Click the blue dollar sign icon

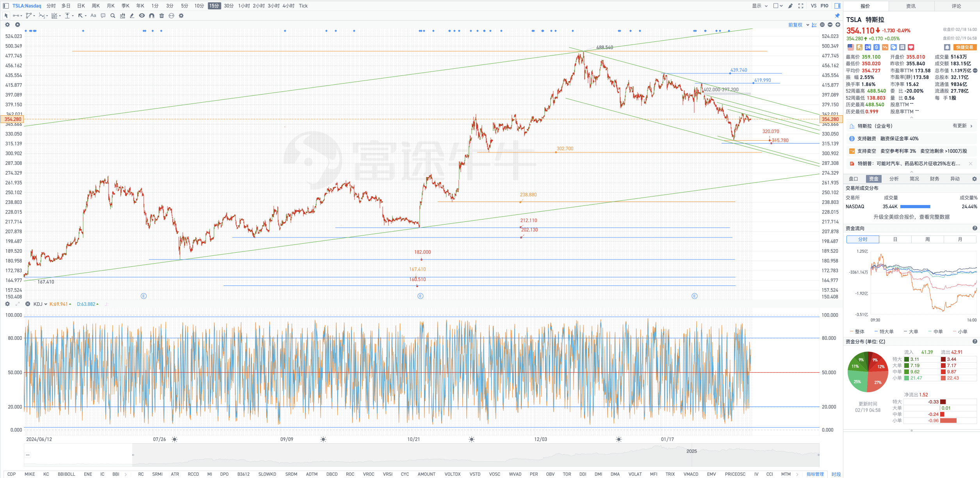pos(877,47)
